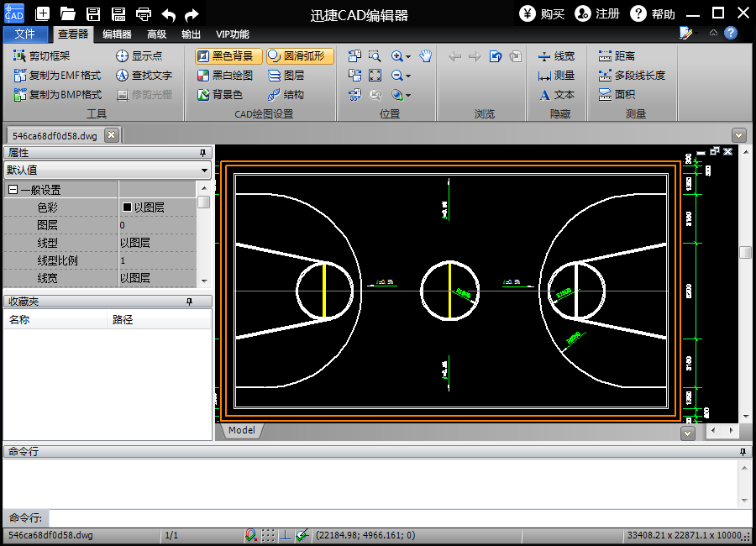Toggle 黑白绘图 black-and-white drawing mode
The image size is (756, 546).
(225, 76)
